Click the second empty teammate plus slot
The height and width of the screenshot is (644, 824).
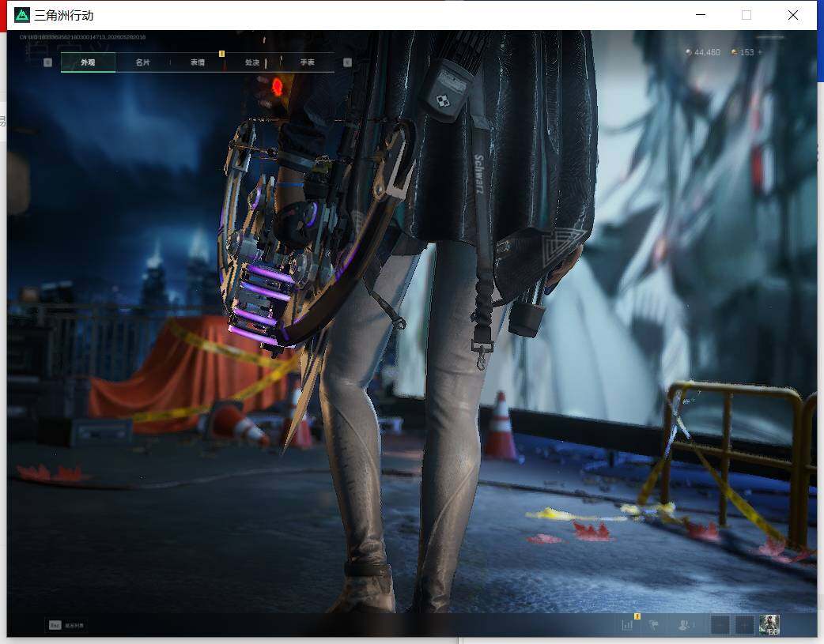click(x=744, y=625)
